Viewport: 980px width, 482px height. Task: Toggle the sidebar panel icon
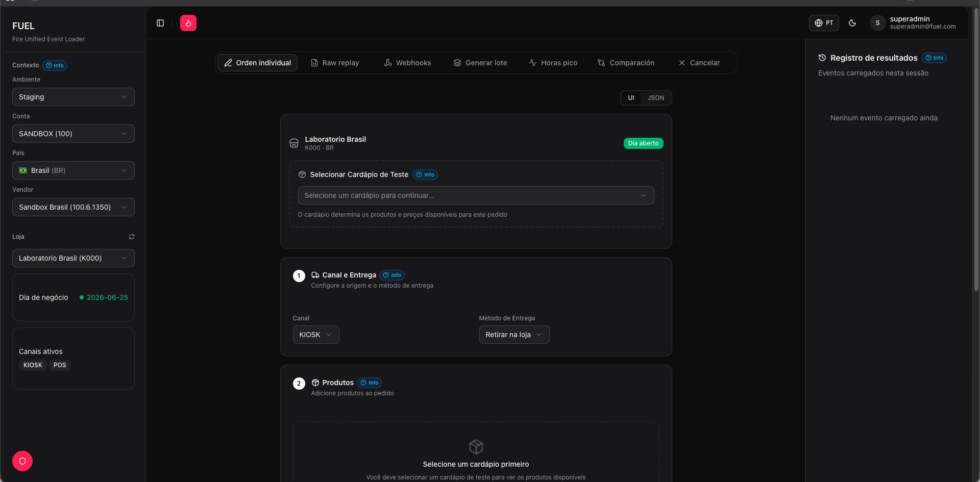160,23
